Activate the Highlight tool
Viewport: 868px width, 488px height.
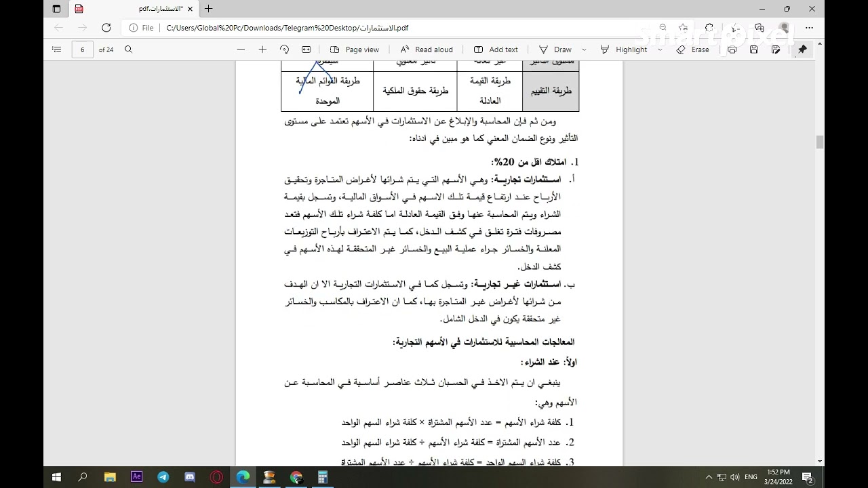[624, 49]
